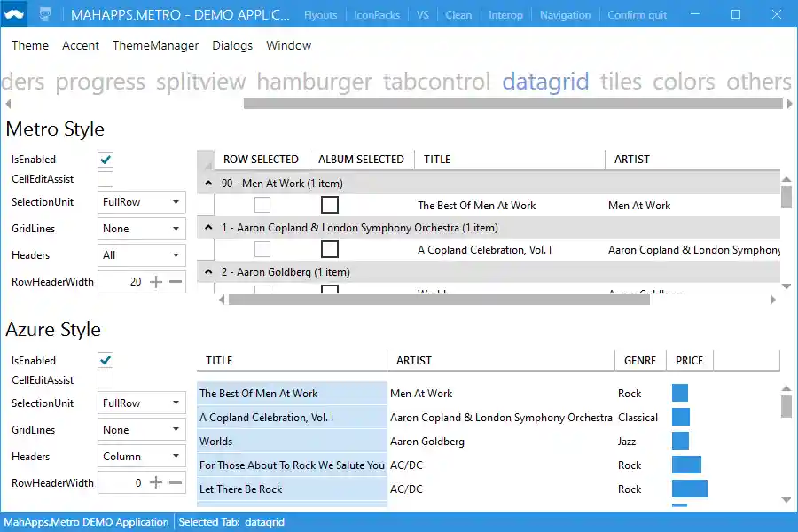The height and width of the screenshot is (532, 798).
Task: Click the price bar for Let There Be Rock
Action: click(x=690, y=489)
